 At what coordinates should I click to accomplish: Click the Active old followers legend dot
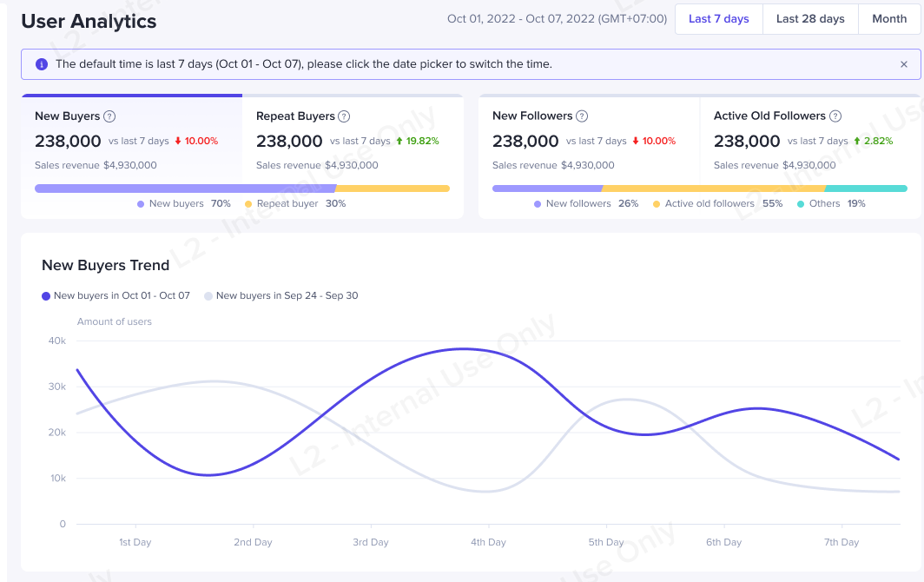(x=656, y=204)
